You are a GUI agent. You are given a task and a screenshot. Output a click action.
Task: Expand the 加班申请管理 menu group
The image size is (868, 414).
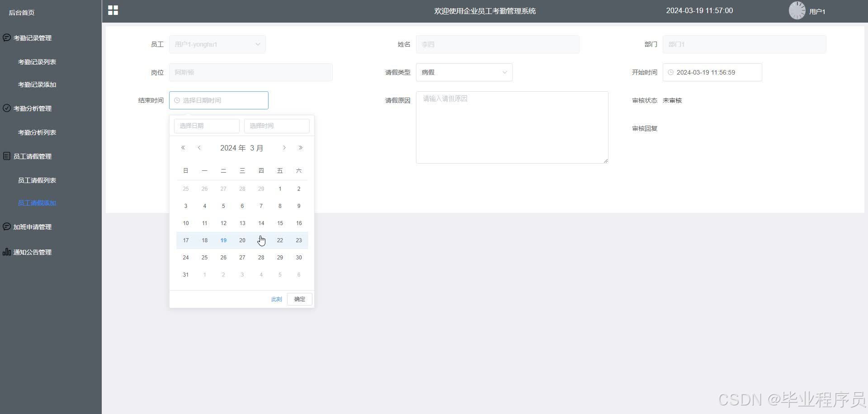point(33,227)
